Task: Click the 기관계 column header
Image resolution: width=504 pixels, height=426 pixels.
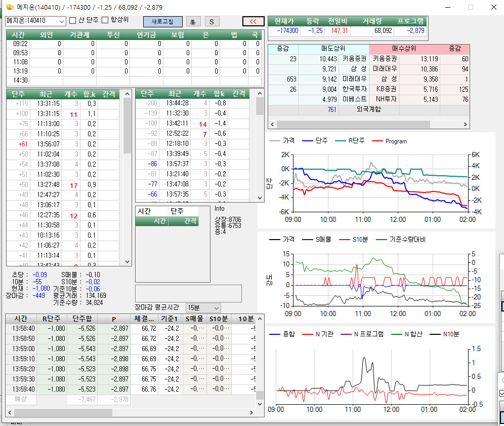Action: tap(79, 35)
